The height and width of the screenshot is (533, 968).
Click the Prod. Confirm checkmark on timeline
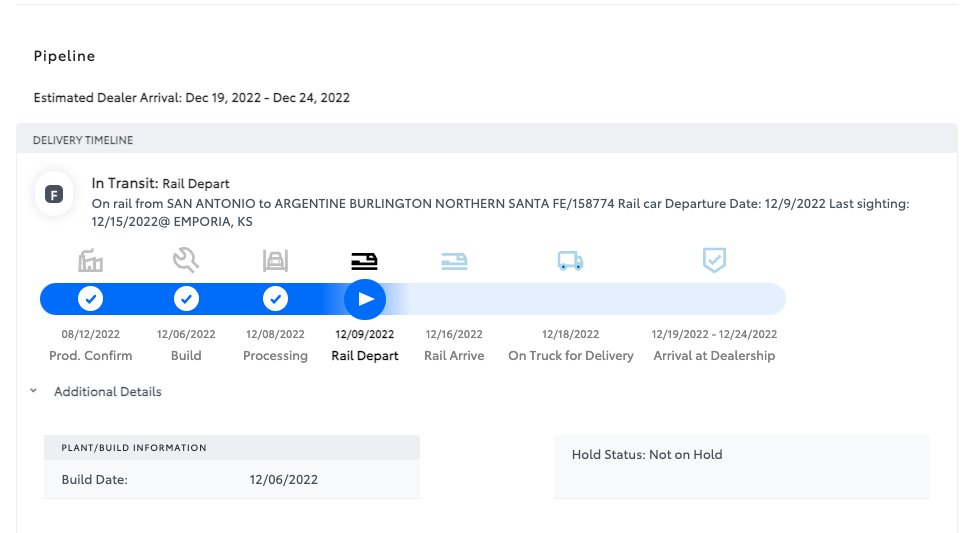(90, 299)
